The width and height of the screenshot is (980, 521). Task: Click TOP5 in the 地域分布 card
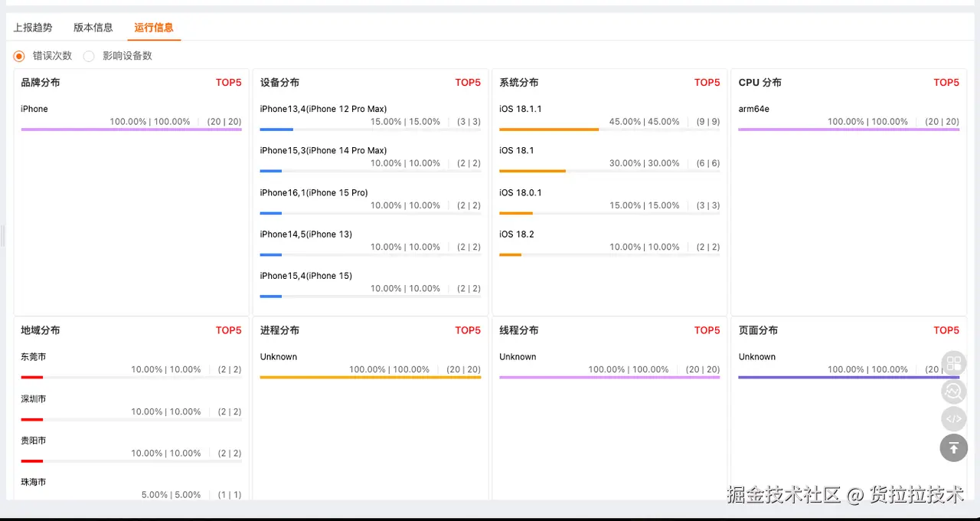228,331
